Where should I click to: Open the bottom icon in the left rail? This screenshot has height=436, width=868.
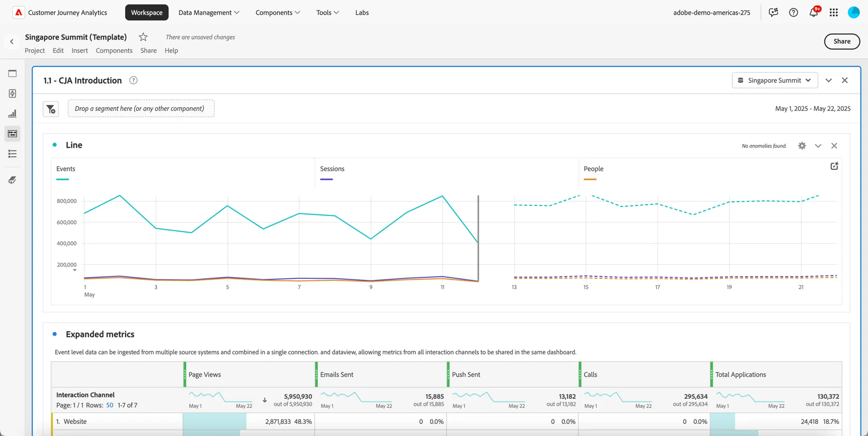point(13,180)
